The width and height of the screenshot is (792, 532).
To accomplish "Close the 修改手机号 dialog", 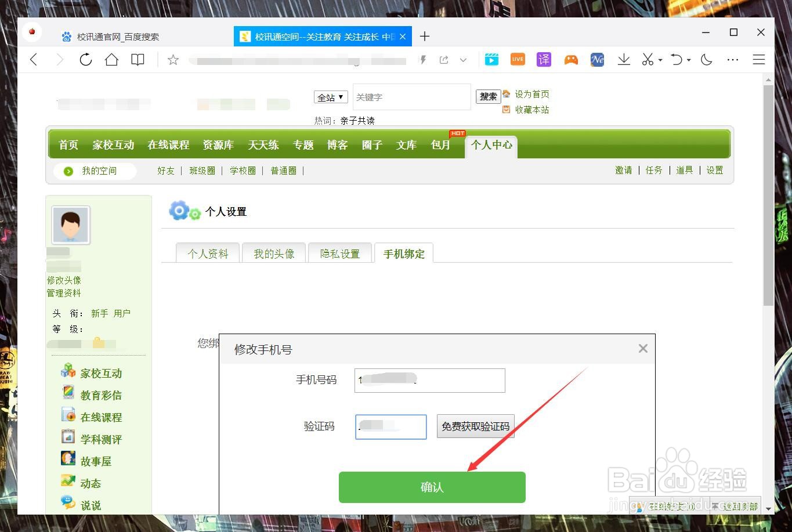I will [643, 349].
